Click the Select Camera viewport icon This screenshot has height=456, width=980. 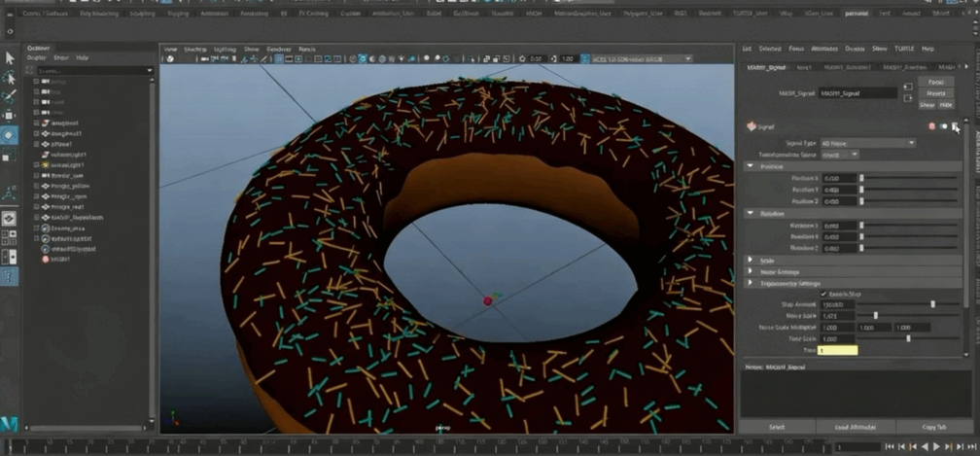[x=204, y=58]
